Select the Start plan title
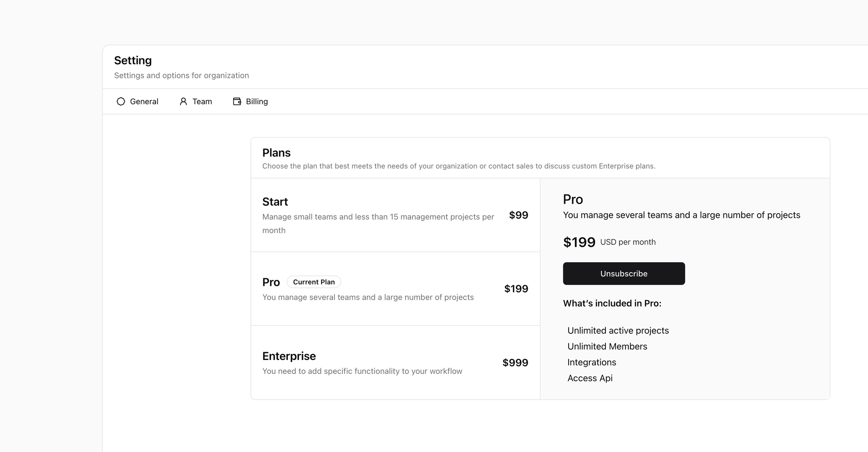This screenshot has width=868, height=452. click(275, 202)
